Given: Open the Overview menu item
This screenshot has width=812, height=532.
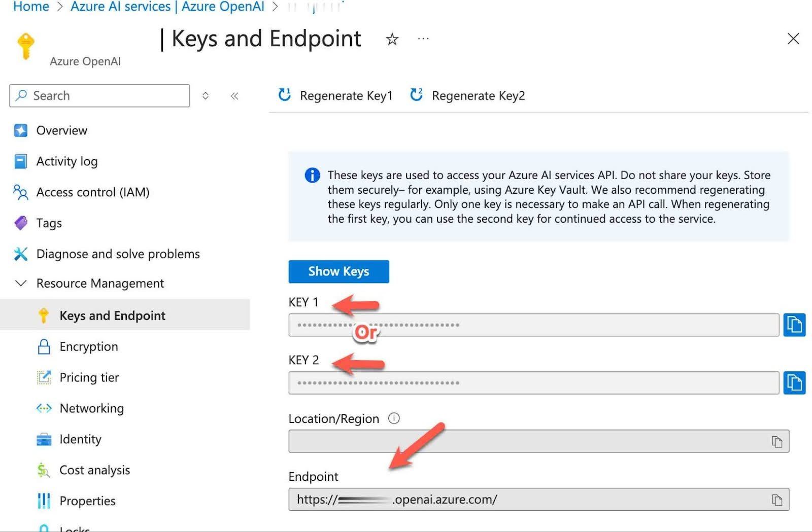Looking at the screenshot, I should (61, 130).
